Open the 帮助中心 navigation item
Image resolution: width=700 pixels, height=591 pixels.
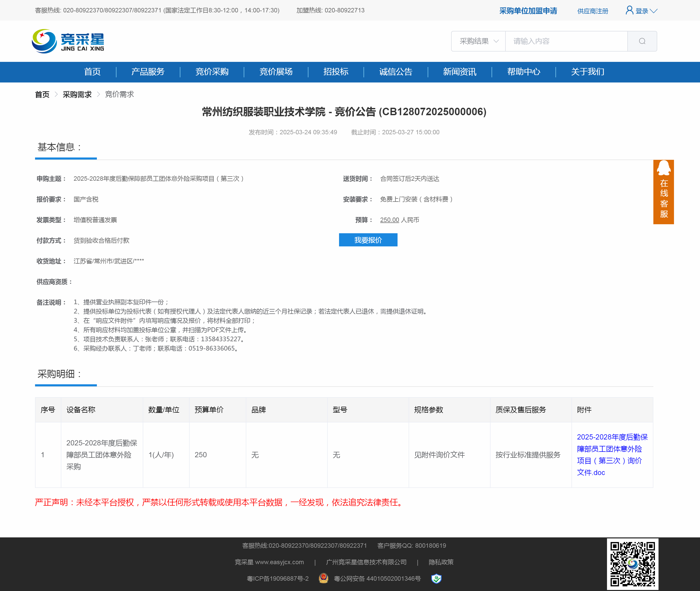pos(523,72)
